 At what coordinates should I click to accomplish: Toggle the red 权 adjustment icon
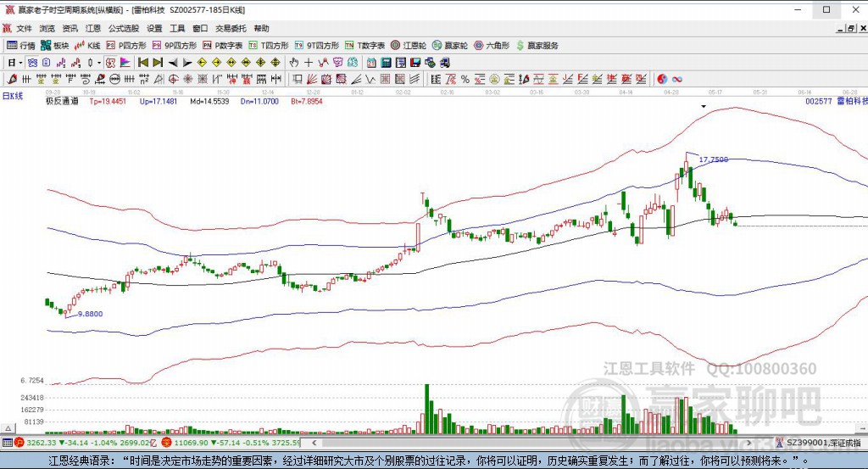coord(110,63)
